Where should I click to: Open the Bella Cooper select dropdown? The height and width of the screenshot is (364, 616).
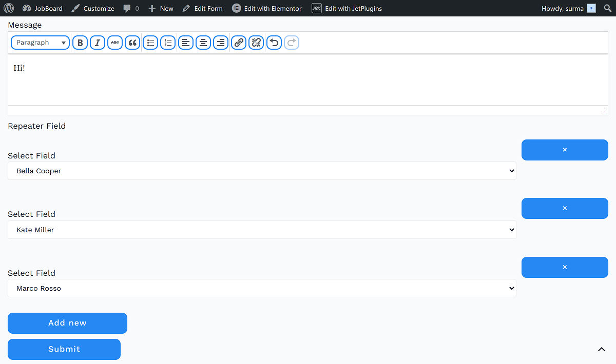pyautogui.click(x=262, y=171)
